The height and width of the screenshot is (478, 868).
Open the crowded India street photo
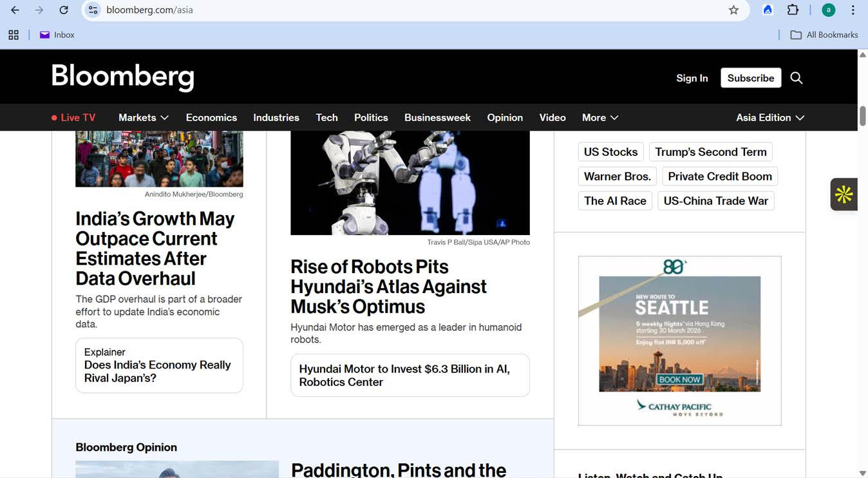pos(159,158)
